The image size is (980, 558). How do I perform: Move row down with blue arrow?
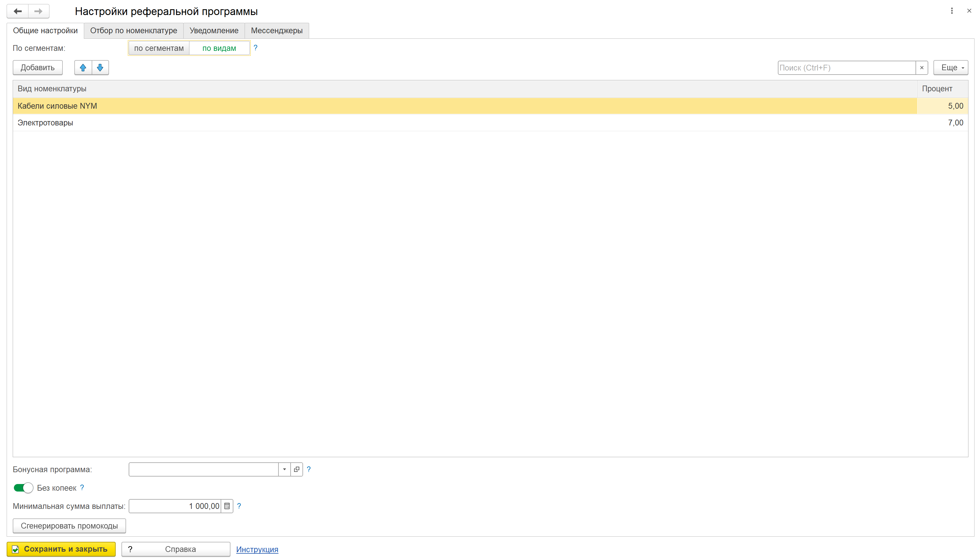[100, 67]
